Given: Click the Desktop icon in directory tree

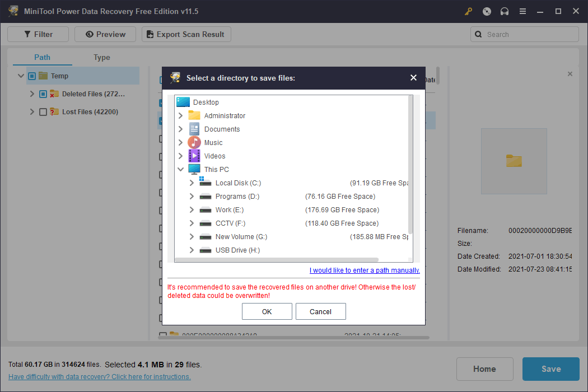Looking at the screenshot, I should click(x=183, y=102).
